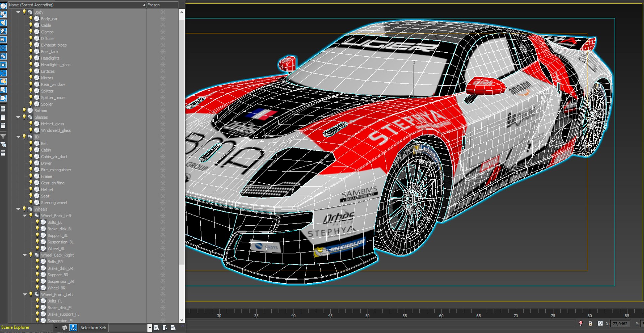Toggle Display Containers filter icon
644x333 pixels.
(3, 82)
